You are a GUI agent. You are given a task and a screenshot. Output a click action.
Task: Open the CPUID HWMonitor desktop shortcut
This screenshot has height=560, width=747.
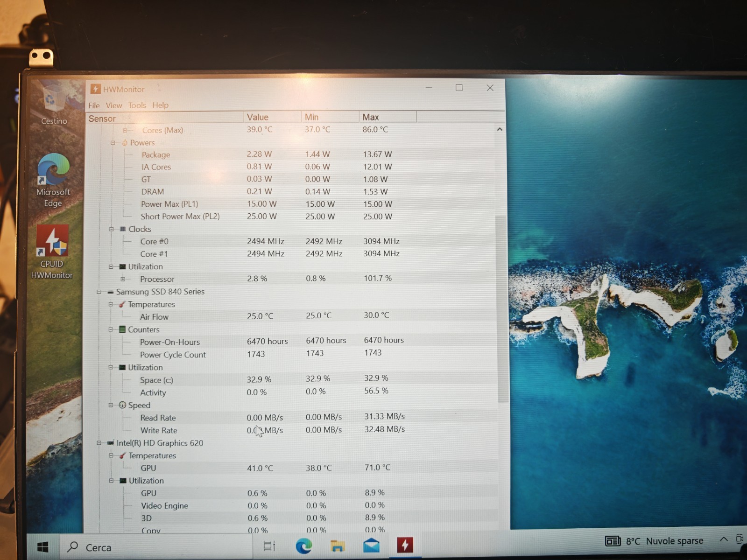(x=52, y=252)
